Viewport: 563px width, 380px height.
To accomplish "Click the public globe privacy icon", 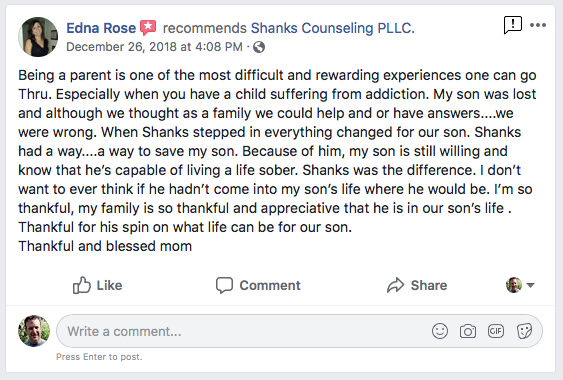I will pos(259,47).
